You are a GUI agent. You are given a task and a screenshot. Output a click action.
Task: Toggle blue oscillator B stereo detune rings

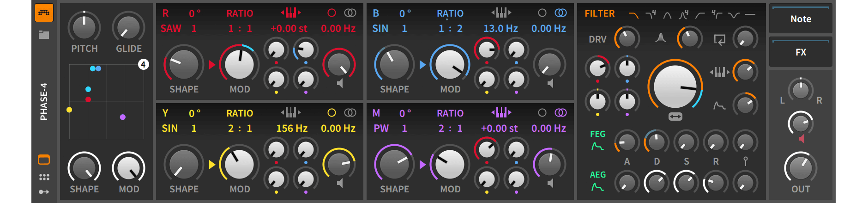pyautogui.click(x=561, y=13)
